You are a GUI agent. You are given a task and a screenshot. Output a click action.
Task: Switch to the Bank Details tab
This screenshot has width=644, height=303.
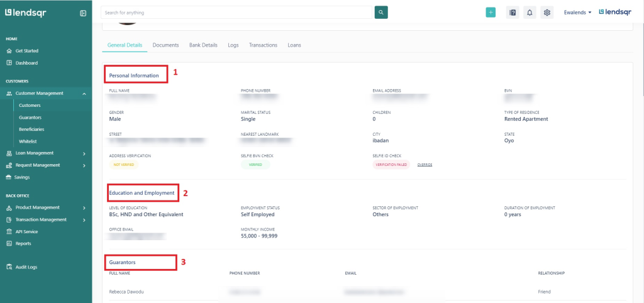203,45
